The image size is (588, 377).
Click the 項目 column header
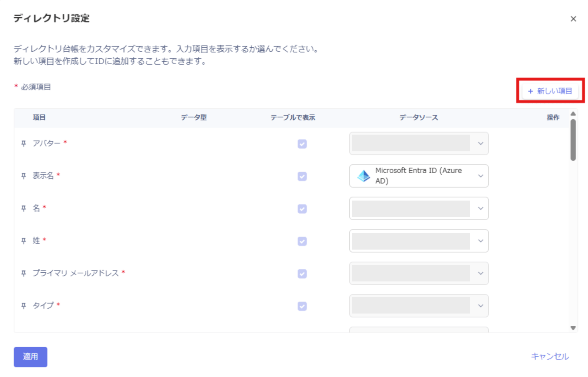[x=39, y=118]
